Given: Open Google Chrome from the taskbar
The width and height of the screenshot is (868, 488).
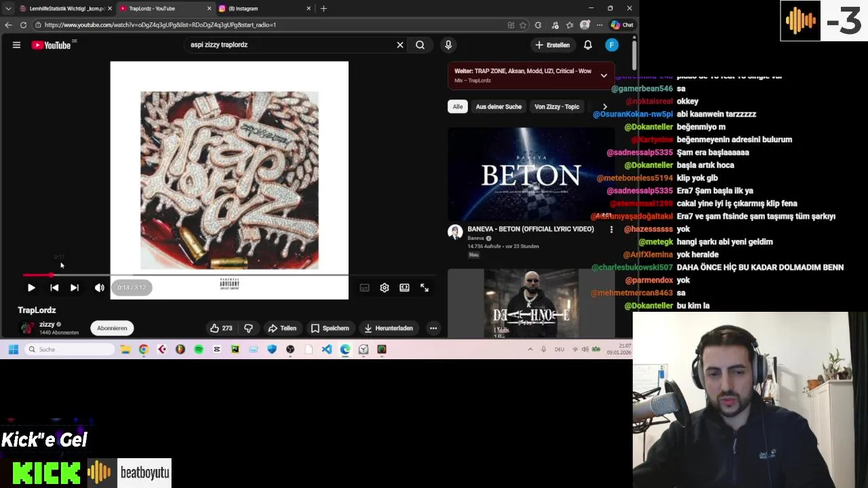Looking at the screenshot, I should tap(144, 349).
